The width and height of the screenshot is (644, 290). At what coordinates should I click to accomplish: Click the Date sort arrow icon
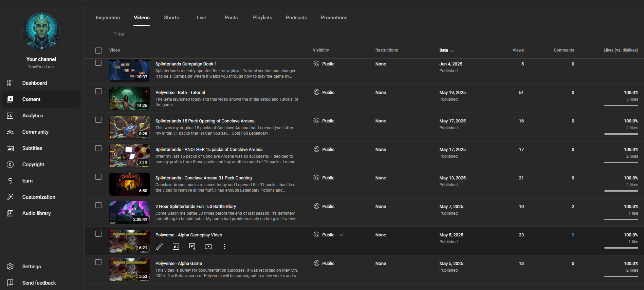[x=452, y=51]
